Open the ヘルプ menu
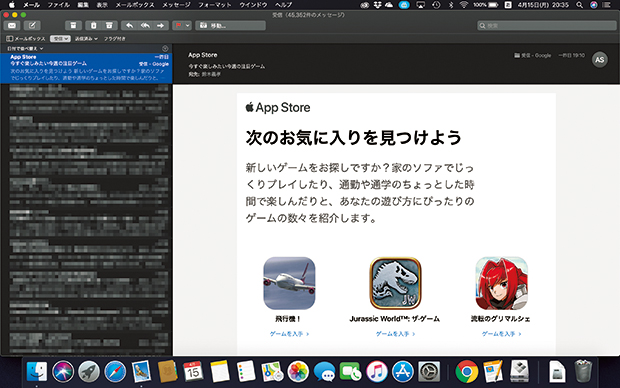This screenshot has height=388, width=620. pyautogui.click(x=283, y=5)
